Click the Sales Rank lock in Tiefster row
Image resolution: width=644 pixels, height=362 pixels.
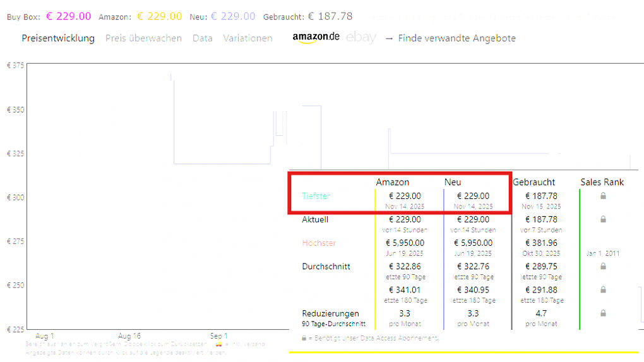pos(603,196)
